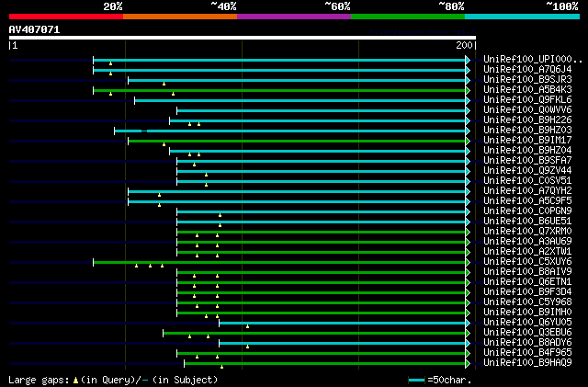
Task: Click the UniRef100_Q7XRM0 label
Action: click(527, 232)
